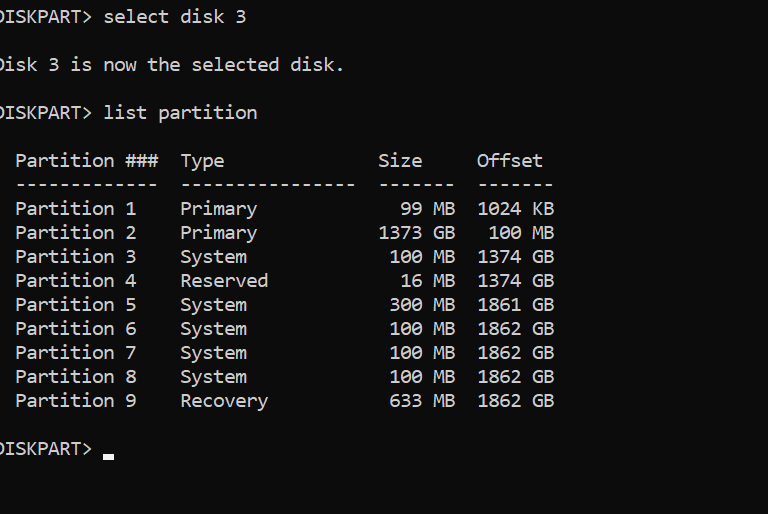
Task: Click the blinking cursor at the DISKPART prompt
Action: point(108,456)
